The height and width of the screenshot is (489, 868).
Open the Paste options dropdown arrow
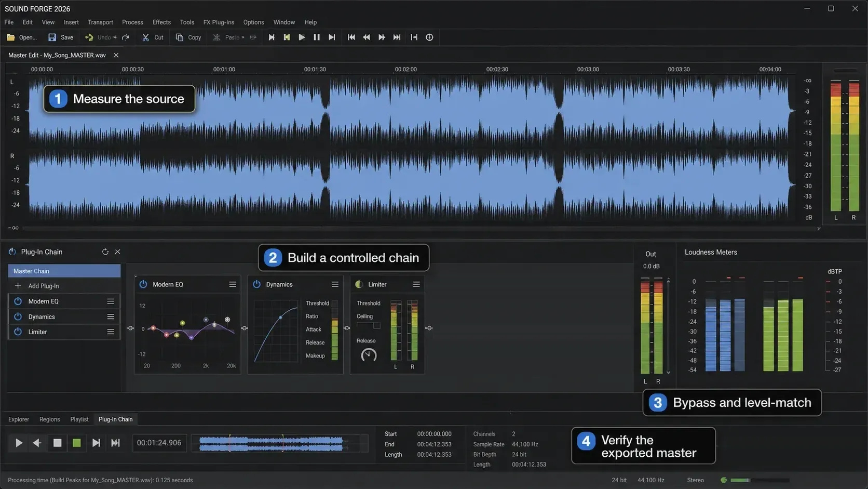(x=243, y=37)
